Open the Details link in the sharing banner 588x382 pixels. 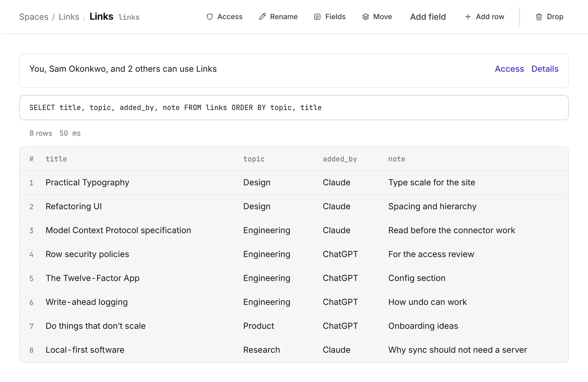[x=545, y=69]
